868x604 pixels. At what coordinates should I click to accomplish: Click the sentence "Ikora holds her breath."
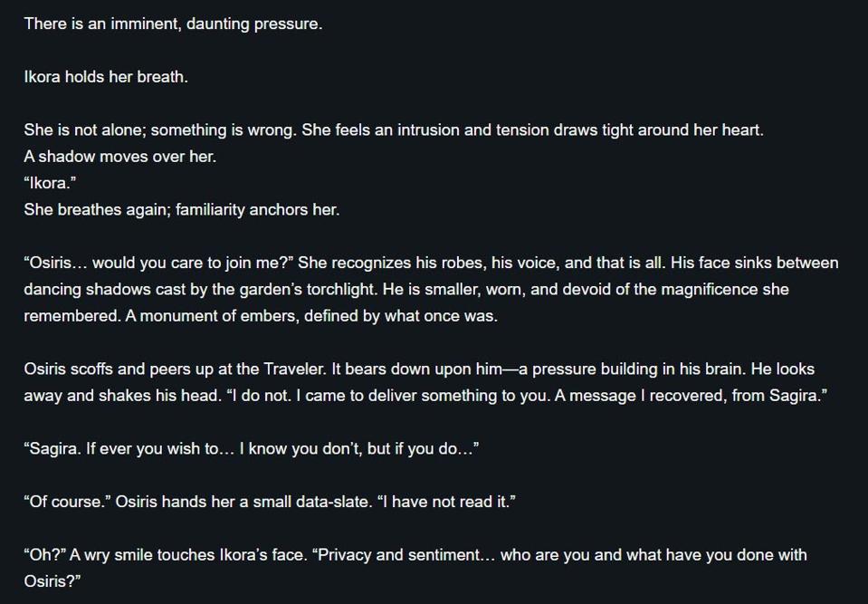coord(106,77)
